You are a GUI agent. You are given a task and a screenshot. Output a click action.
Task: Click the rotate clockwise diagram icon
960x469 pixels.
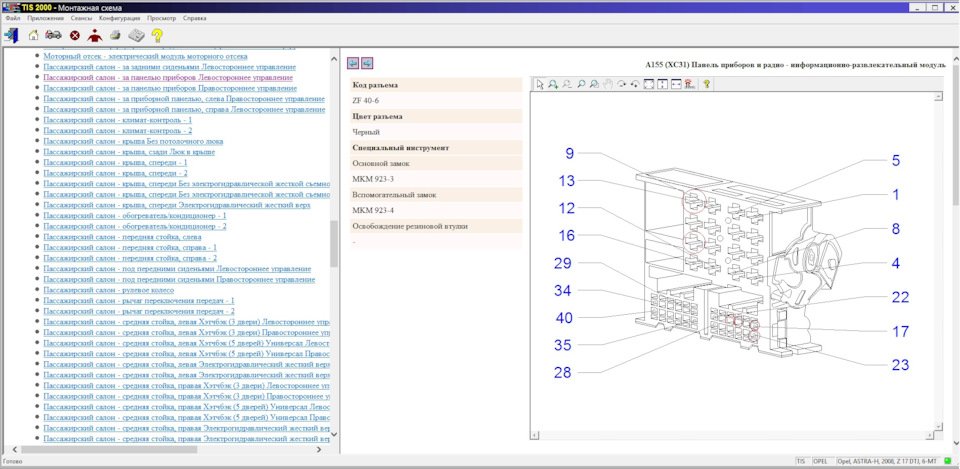pos(622,84)
